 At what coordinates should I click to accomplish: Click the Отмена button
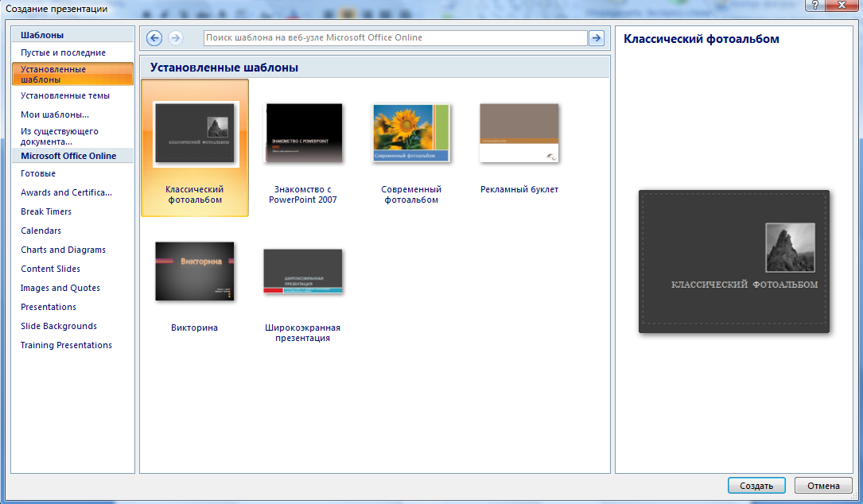pos(823,485)
